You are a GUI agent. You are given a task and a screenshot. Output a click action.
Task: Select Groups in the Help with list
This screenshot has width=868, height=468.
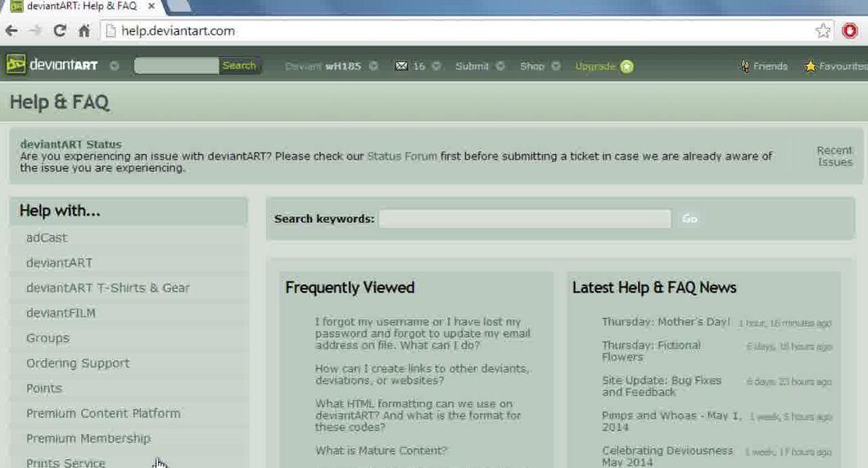point(47,338)
